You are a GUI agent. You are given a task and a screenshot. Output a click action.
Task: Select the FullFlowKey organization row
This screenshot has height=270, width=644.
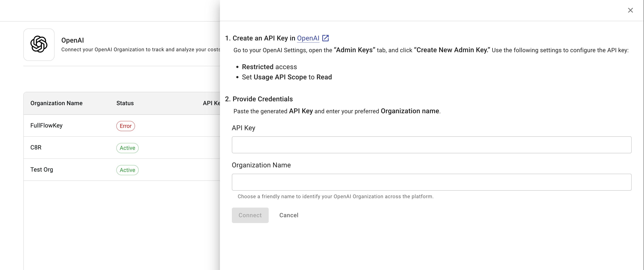(x=46, y=126)
